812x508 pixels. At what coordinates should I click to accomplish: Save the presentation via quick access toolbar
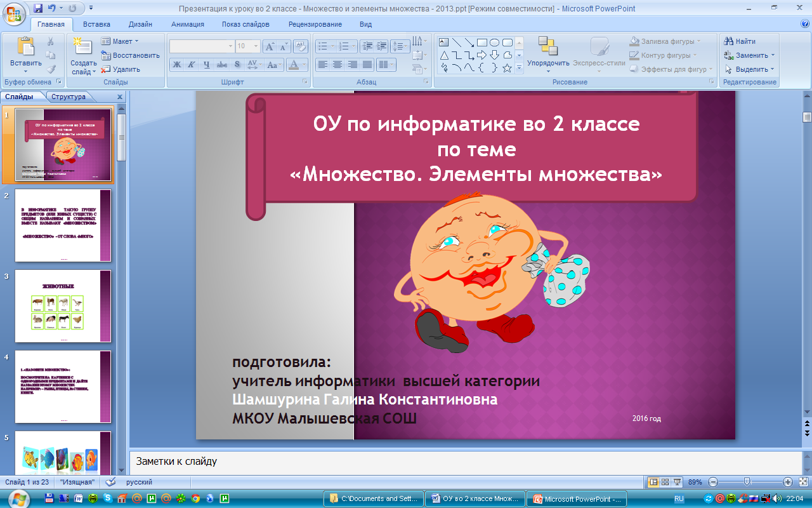39,8
